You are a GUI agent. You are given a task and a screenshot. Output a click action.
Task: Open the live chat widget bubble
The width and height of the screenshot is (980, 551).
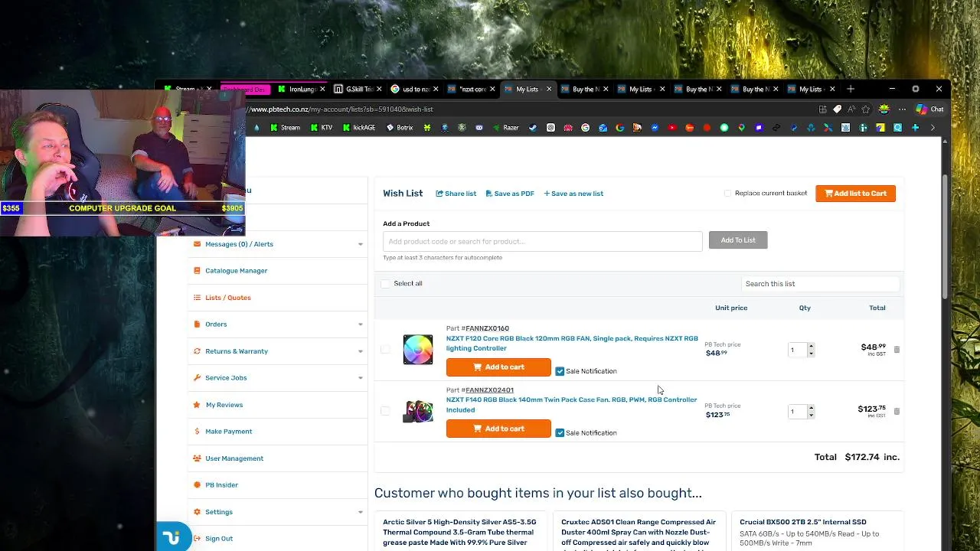tap(172, 538)
